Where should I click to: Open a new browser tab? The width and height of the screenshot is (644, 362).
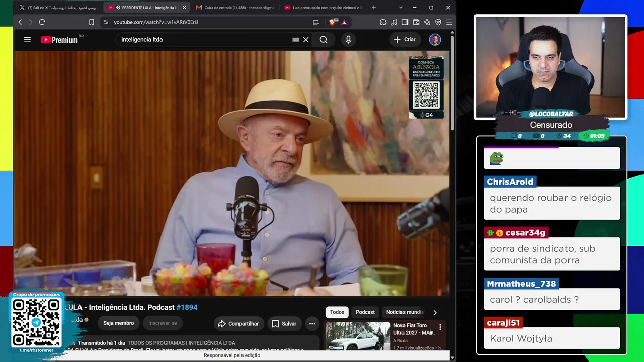[373, 8]
